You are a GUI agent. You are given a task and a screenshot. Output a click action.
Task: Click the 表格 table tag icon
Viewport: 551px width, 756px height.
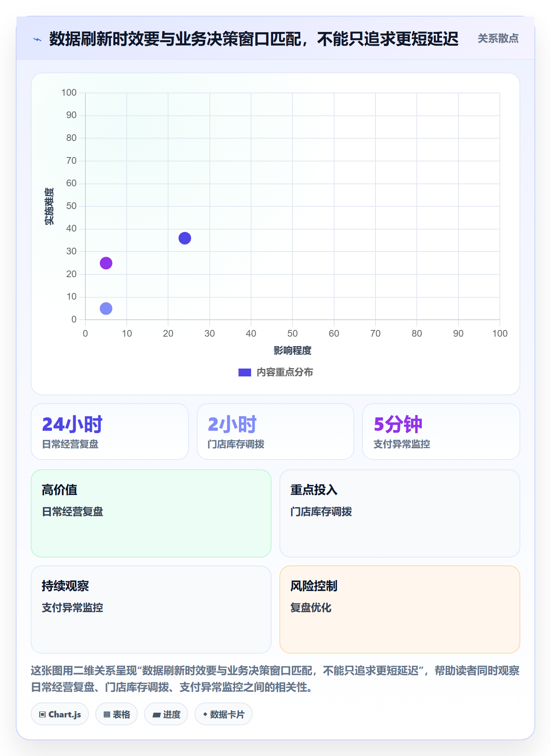[107, 715]
